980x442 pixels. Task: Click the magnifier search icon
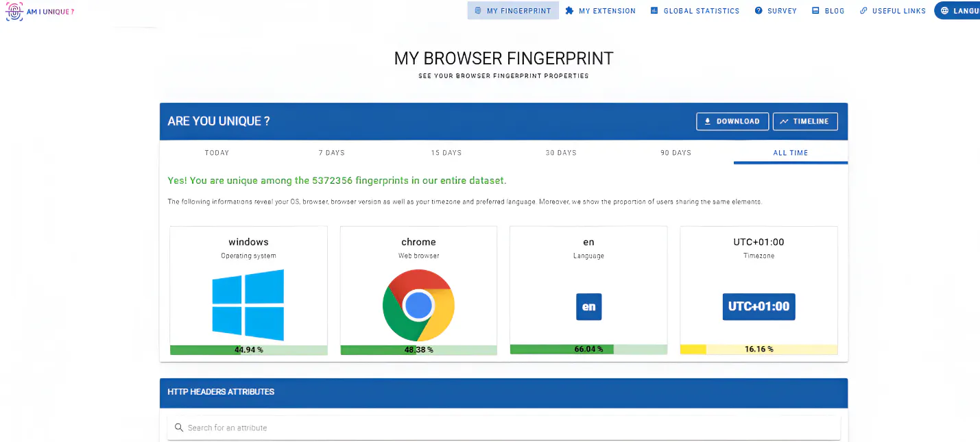[x=179, y=428]
